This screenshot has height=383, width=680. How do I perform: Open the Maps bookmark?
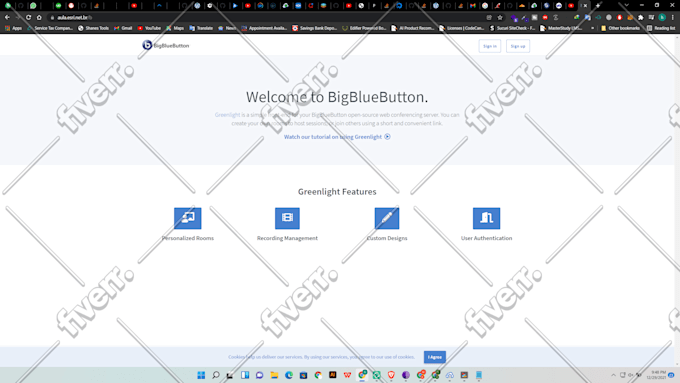click(x=175, y=28)
